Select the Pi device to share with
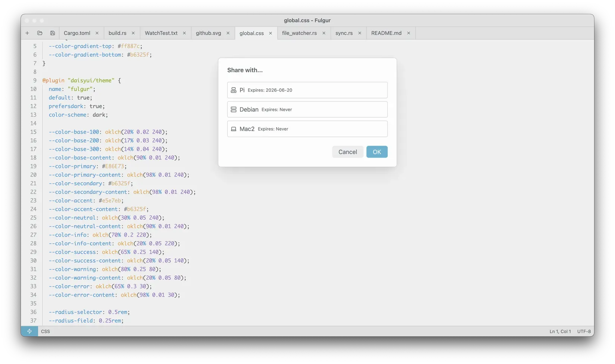 click(307, 90)
